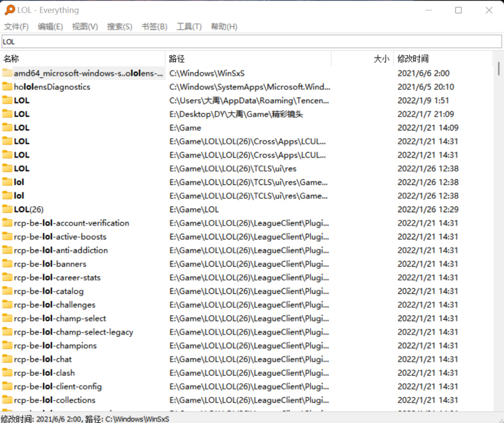504x423 pixels.
Task: Select the rcp-be-lol-champ-select-legacy folder icon
Action: 7,332
